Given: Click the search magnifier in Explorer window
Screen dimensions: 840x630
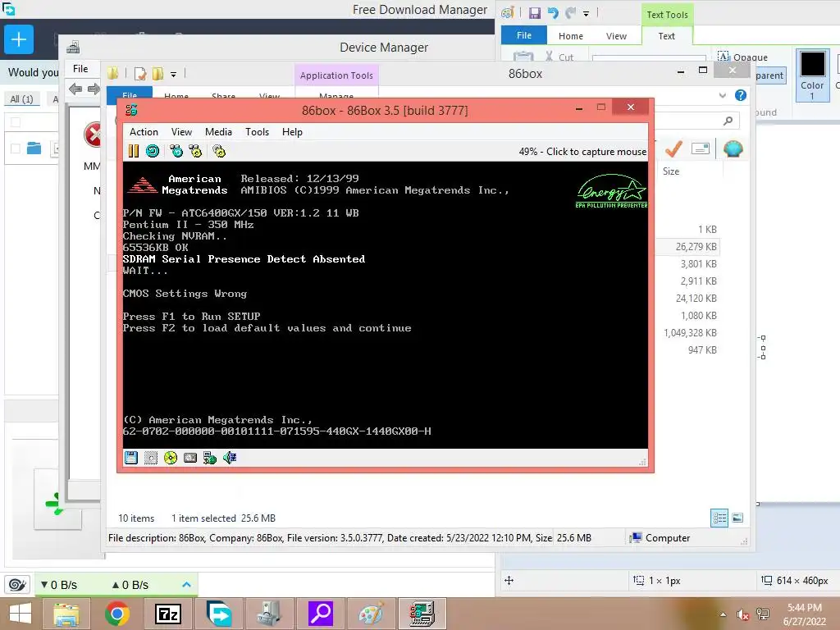Looking at the screenshot, I should [728, 121].
